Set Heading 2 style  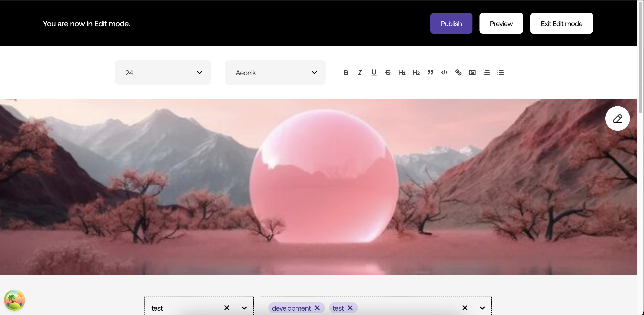point(416,72)
